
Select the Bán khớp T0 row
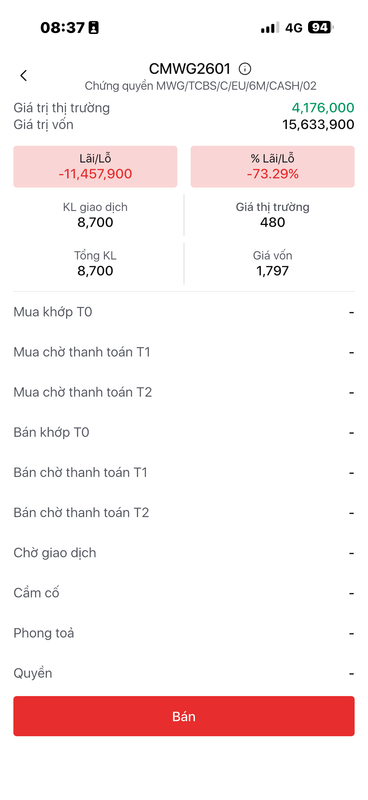184,433
